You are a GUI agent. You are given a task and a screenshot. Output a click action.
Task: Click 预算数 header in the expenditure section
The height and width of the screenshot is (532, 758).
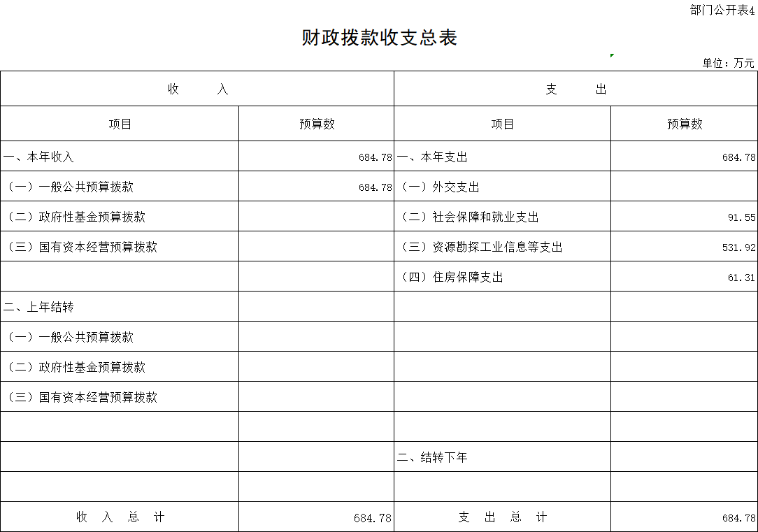(684, 124)
